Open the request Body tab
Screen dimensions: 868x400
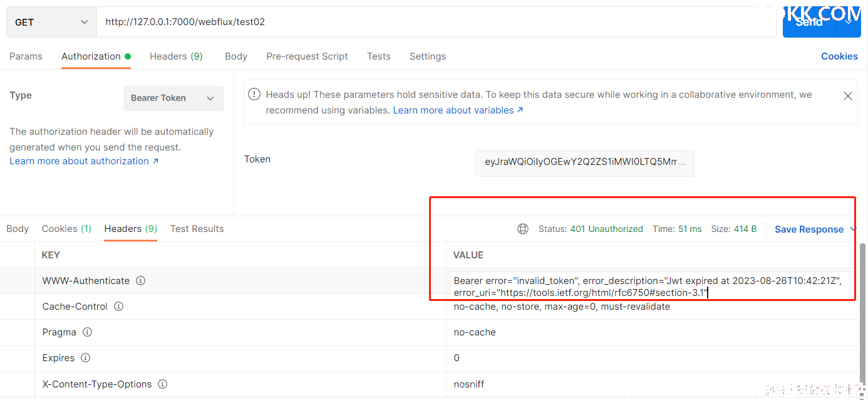coord(236,56)
